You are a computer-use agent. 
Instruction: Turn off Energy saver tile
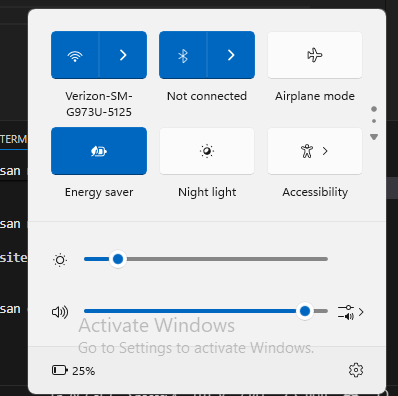tap(99, 151)
